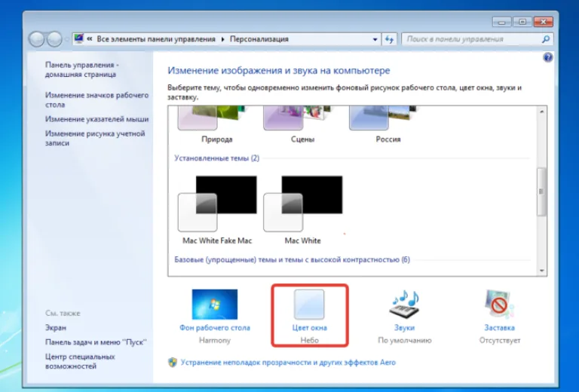Click the 'Цвет окна' link text
579x392 pixels.
click(309, 328)
